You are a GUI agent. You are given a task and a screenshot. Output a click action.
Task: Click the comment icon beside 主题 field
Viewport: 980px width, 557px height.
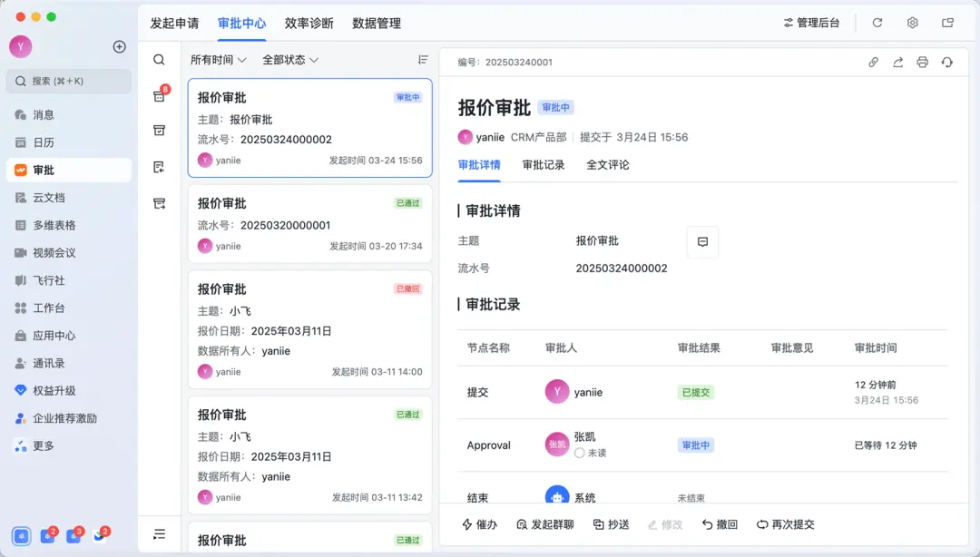(702, 242)
